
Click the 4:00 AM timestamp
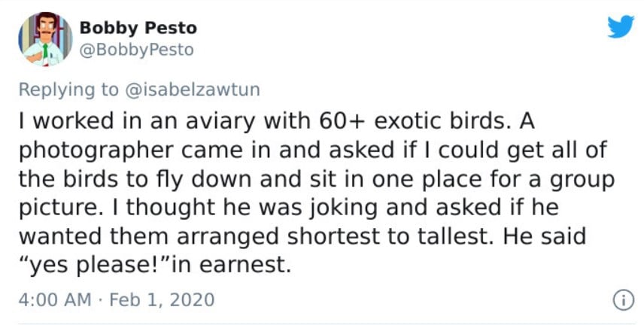click(55, 299)
